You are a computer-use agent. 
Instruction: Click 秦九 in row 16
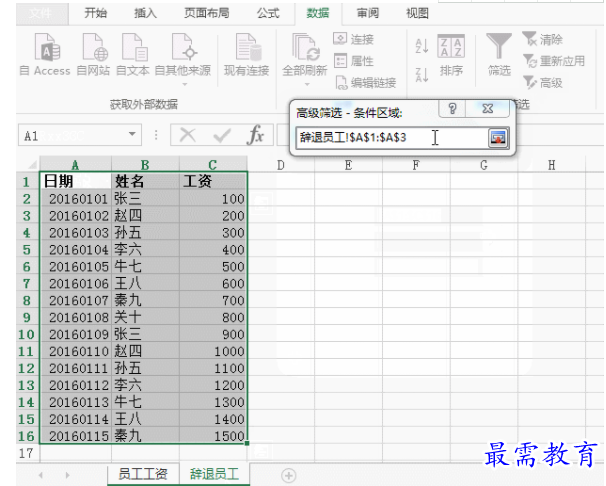point(145,436)
